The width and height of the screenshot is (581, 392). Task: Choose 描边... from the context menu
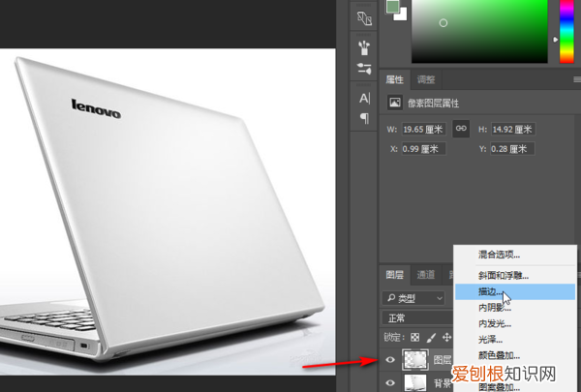(489, 291)
